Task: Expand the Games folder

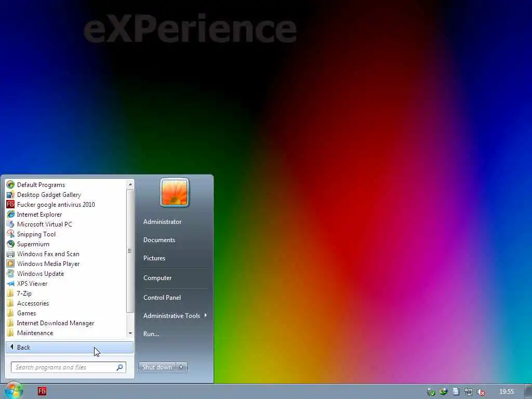Action: pyautogui.click(x=66, y=313)
